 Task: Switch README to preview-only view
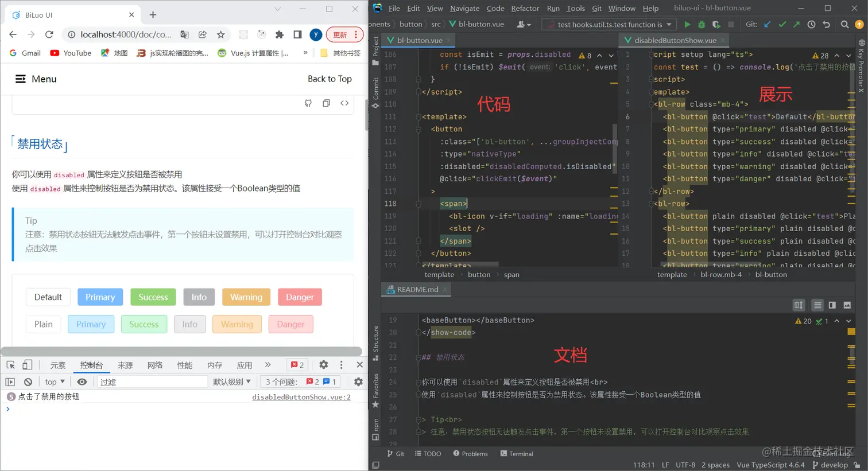pos(847,305)
